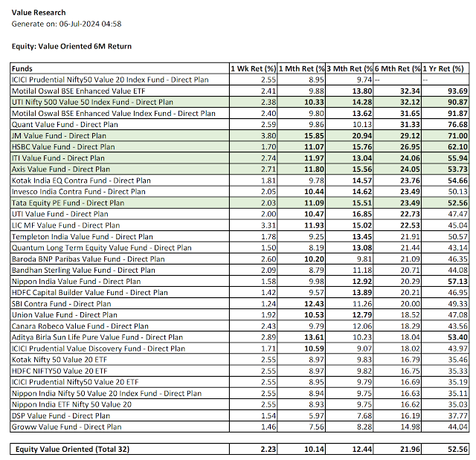
Task: Select 3 Mth return value 20.94
Action: pos(362,136)
